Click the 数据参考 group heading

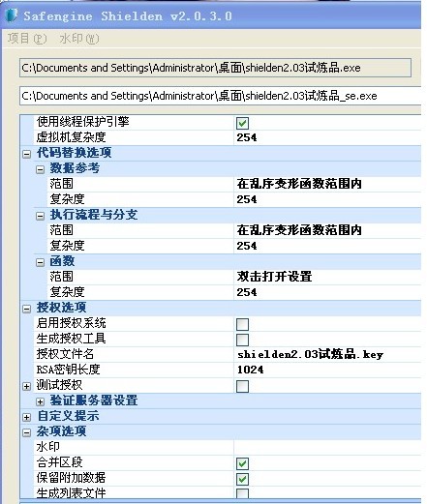click(x=75, y=168)
